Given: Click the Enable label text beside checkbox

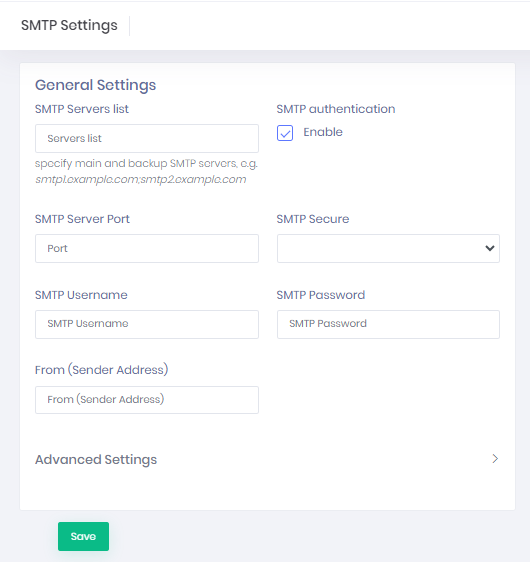Looking at the screenshot, I should pyautogui.click(x=323, y=132).
